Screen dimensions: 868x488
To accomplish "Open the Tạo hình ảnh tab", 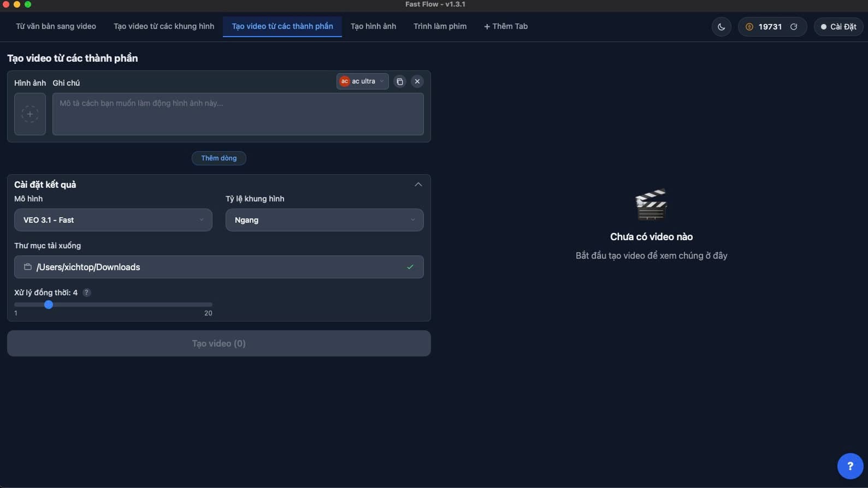I will pos(374,26).
